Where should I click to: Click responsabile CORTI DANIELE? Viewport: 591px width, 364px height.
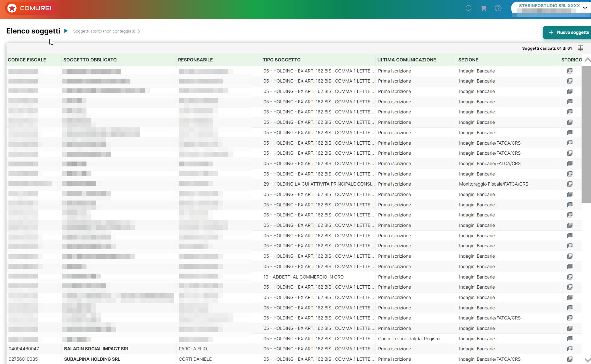[195, 359]
